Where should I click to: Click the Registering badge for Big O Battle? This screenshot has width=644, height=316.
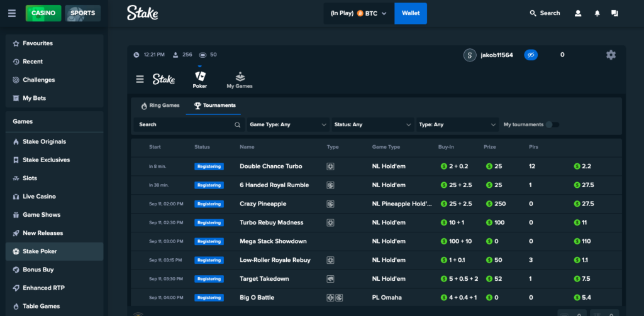(x=209, y=298)
